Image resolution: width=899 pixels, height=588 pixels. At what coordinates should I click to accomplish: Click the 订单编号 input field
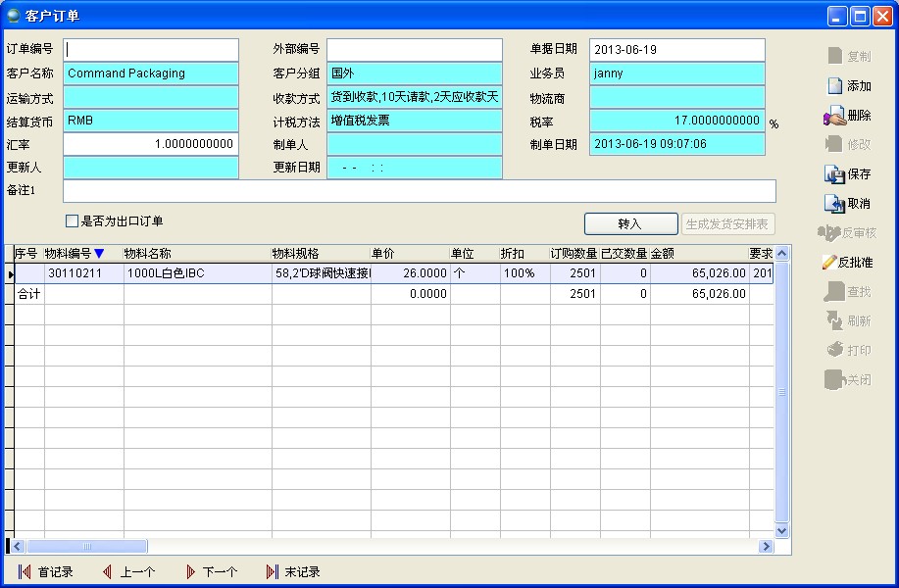[x=150, y=50]
